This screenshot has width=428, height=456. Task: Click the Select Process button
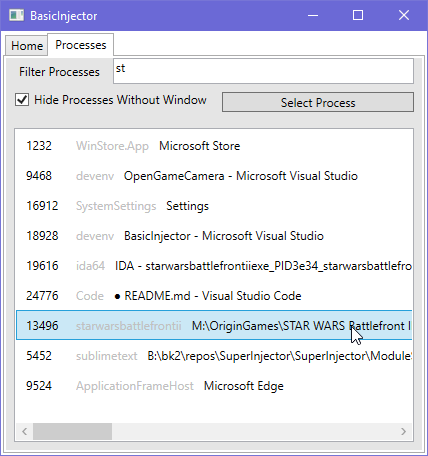click(318, 102)
